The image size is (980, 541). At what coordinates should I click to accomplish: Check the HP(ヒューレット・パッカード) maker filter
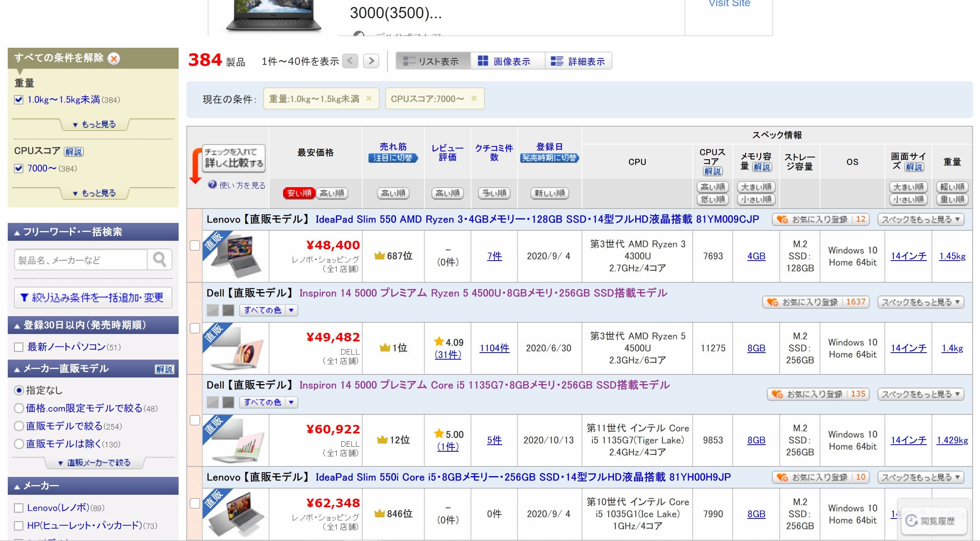click(19, 526)
